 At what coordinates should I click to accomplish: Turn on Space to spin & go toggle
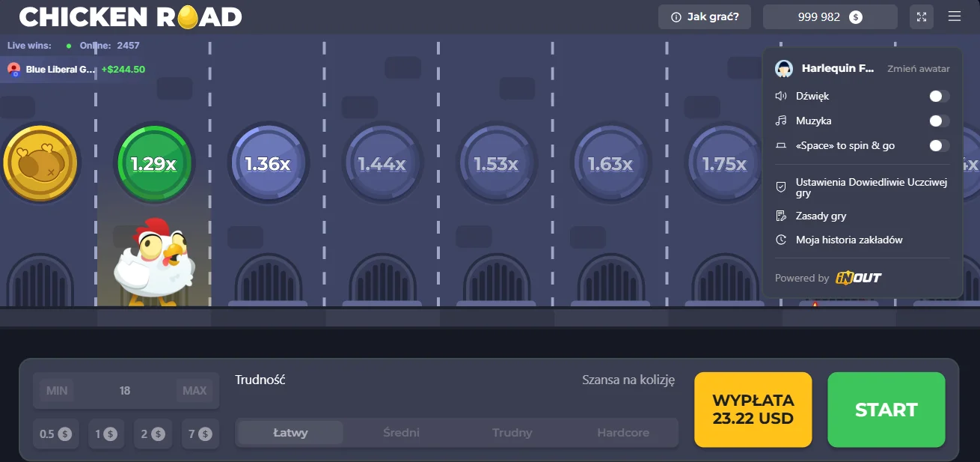click(939, 145)
